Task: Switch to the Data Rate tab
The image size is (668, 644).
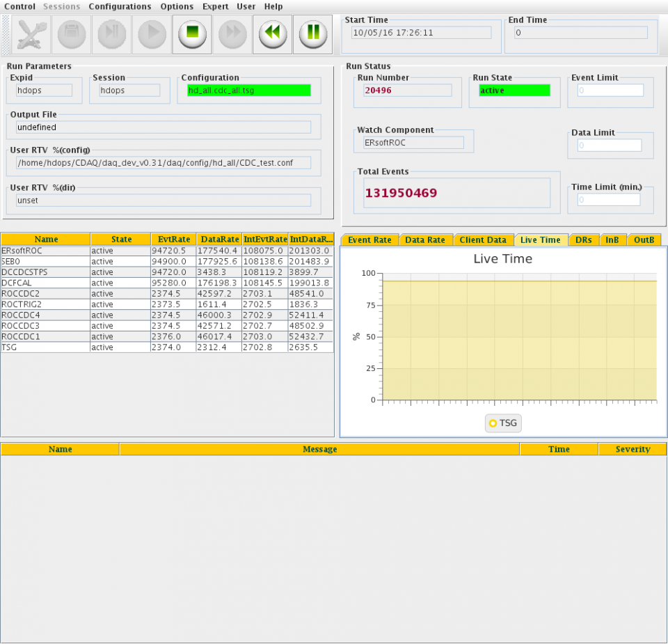Action: tap(424, 239)
